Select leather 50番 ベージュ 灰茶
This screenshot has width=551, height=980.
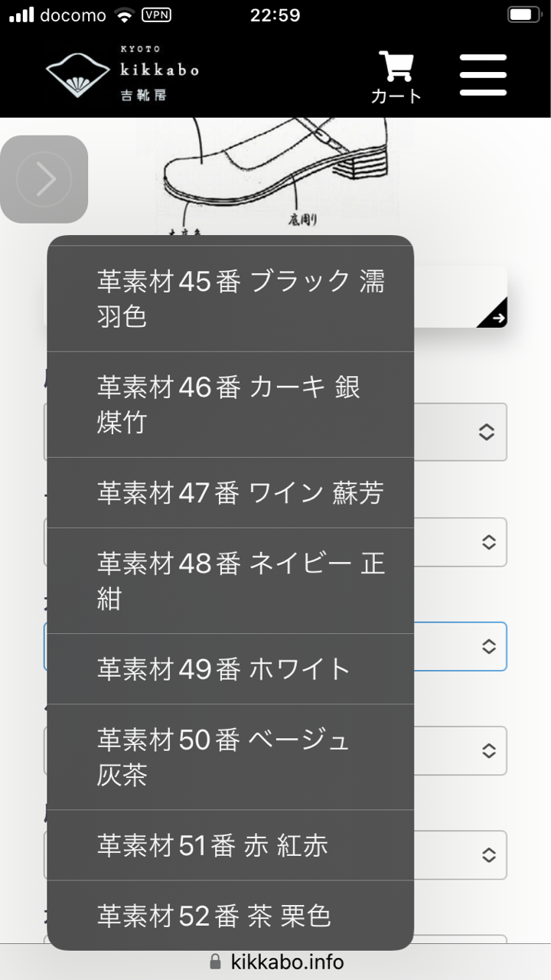pos(230,756)
